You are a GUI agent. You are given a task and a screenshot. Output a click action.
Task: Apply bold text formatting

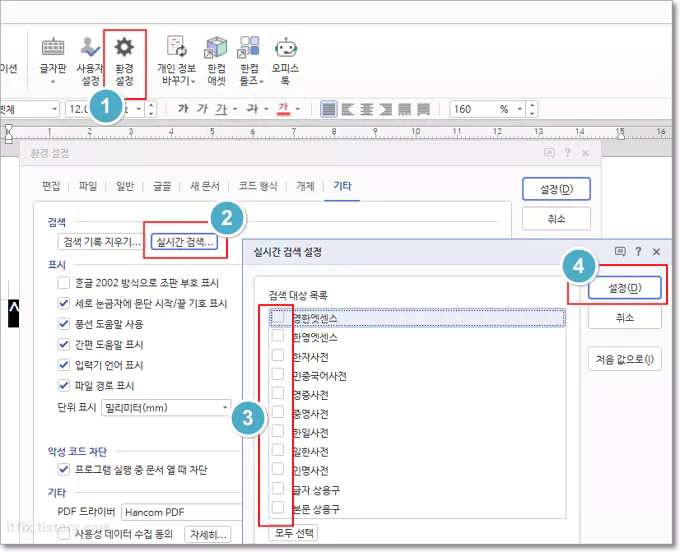(183, 108)
